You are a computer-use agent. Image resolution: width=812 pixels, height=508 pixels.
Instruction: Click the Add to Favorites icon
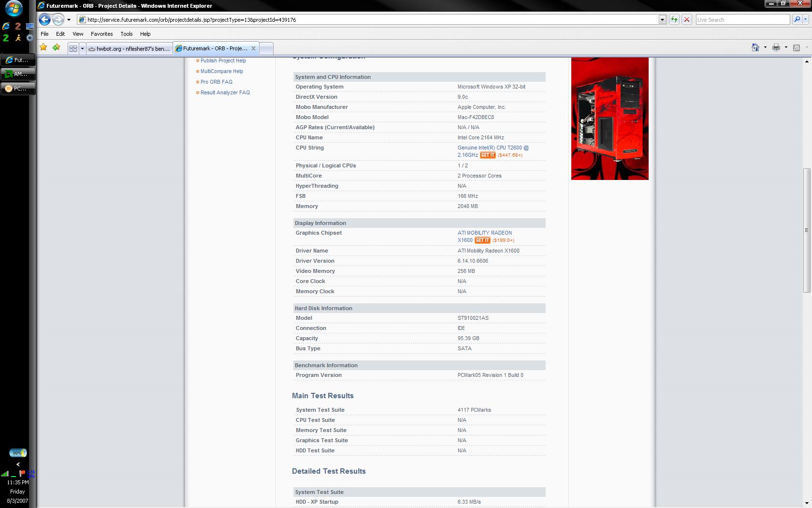pos(57,47)
